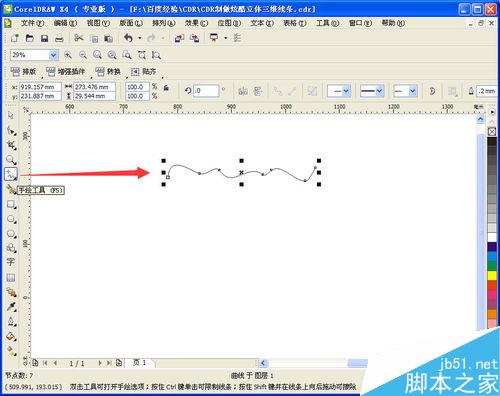This screenshot has height=396, width=500.
Task: Select the Rectangle tool
Action: click(11, 204)
